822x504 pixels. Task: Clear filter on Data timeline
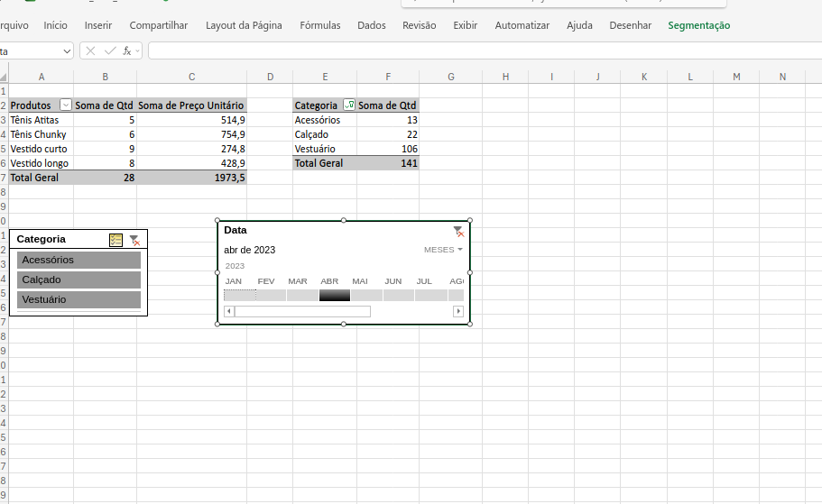click(x=458, y=232)
